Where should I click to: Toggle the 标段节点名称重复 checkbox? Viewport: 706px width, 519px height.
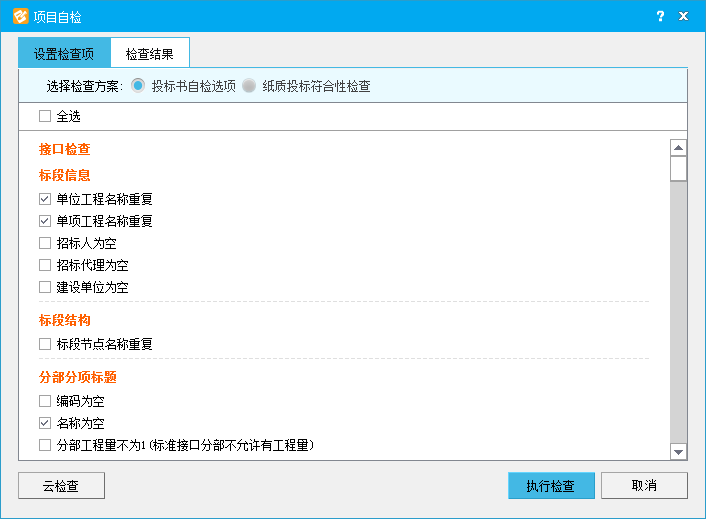click(45, 344)
